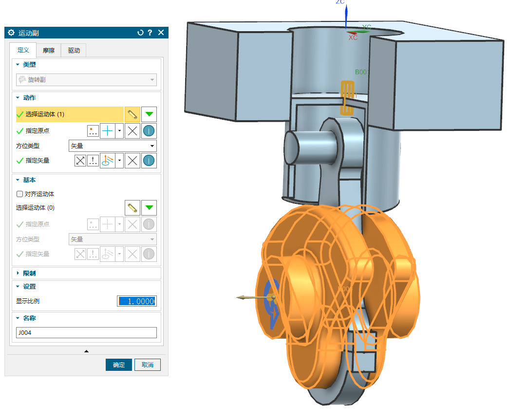Click the 取消 button

[x=148, y=365]
